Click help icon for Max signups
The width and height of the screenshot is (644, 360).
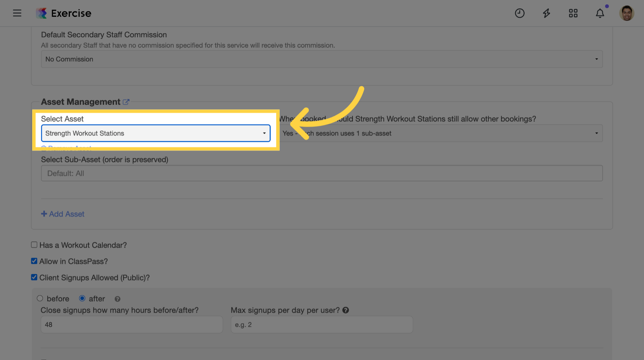[346, 310]
